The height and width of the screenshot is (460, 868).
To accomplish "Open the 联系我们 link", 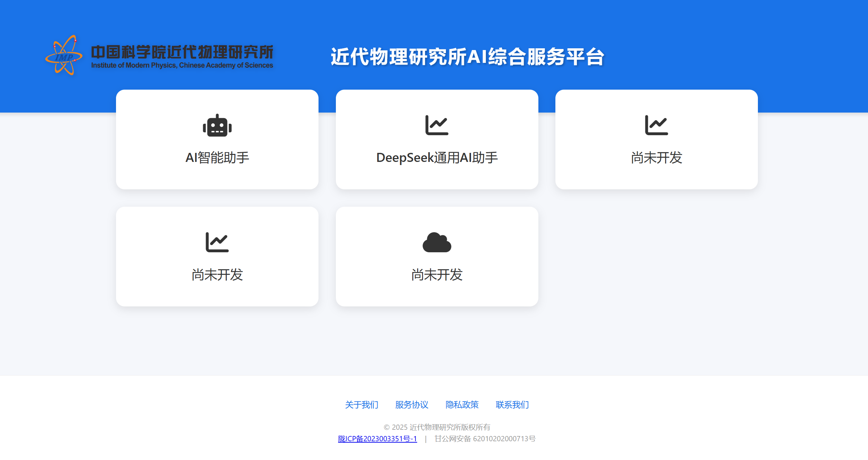I will click(x=512, y=405).
